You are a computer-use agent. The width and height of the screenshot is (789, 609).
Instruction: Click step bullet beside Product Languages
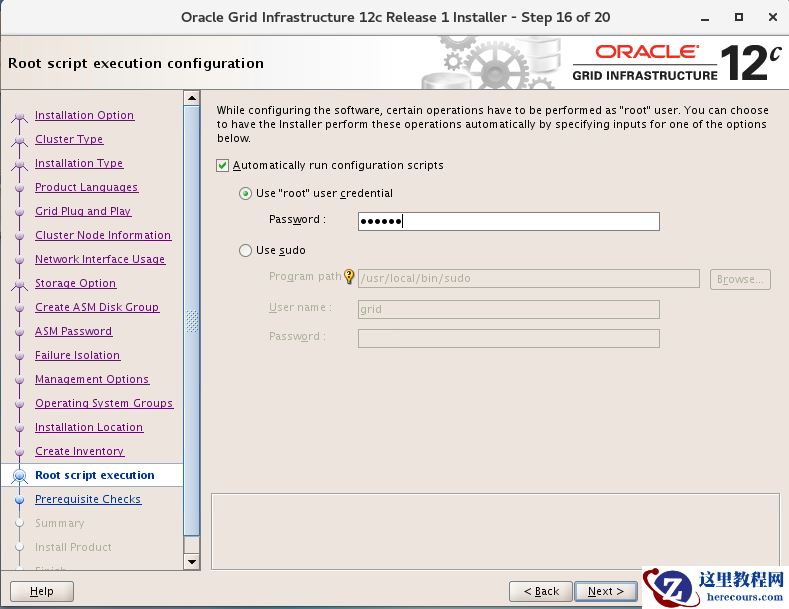click(20, 188)
